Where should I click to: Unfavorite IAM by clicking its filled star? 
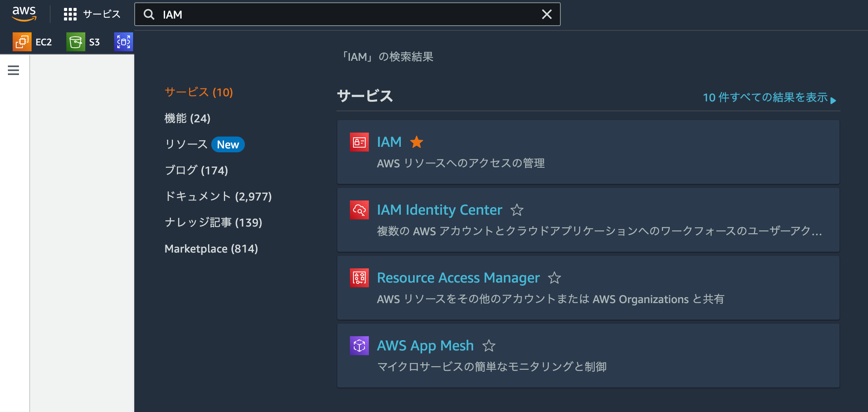[x=417, y=142]
